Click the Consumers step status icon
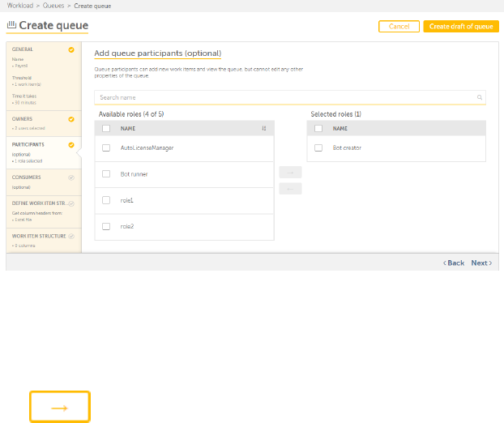Screen dimensions: 504x423 tap(71, 177)
